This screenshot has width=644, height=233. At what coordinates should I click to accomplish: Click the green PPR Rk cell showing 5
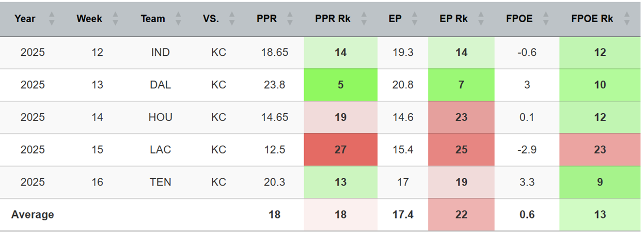pos(340,85)
